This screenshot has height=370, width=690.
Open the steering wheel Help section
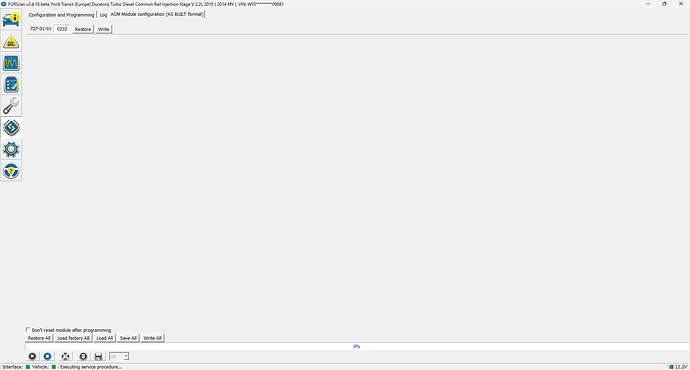[x=11, y=171]
